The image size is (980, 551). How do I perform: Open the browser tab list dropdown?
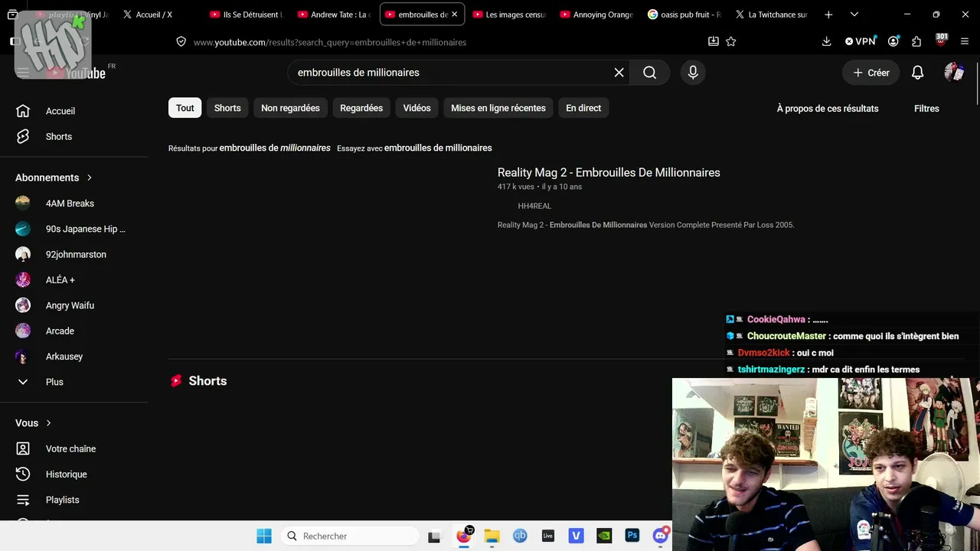point(854,15)
